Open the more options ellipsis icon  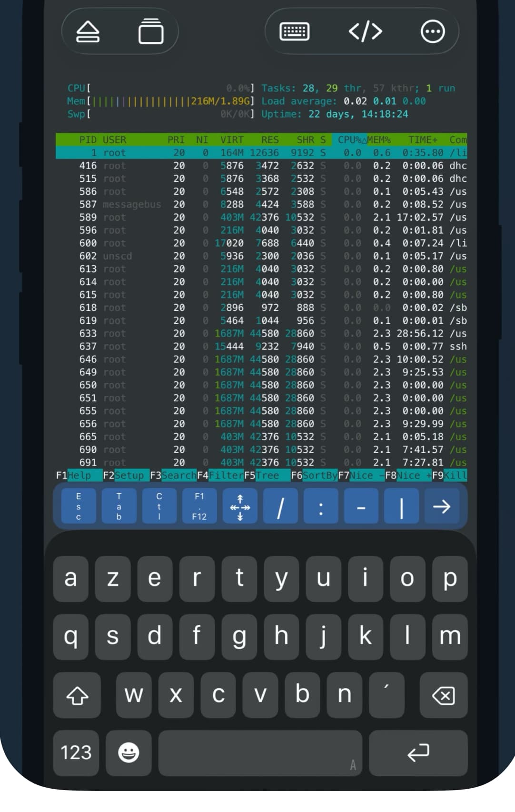(x=433, y=32)
